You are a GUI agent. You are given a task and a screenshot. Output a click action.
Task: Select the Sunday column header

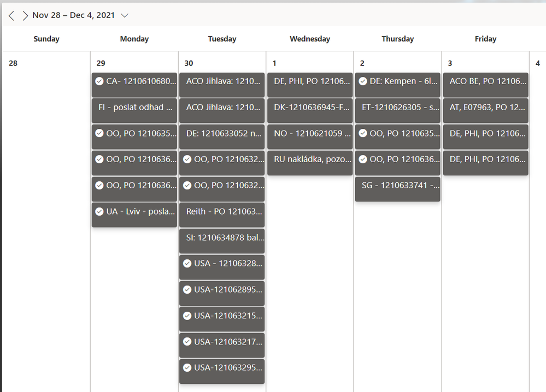46,39
